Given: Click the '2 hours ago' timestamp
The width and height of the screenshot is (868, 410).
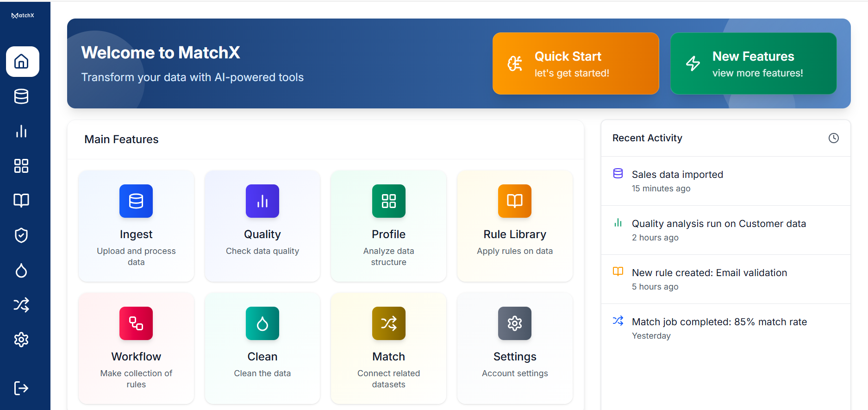Looking at the screenshot, I should pyautogui.click(x=655, y=238).
